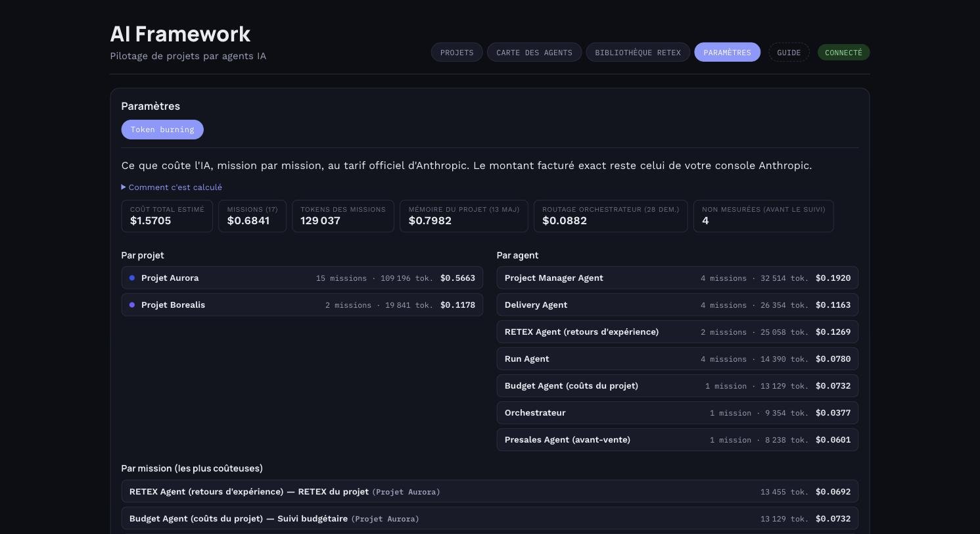980x534 pixels.
Task: Select the Projet Aurora row
Action: point(302,278)
